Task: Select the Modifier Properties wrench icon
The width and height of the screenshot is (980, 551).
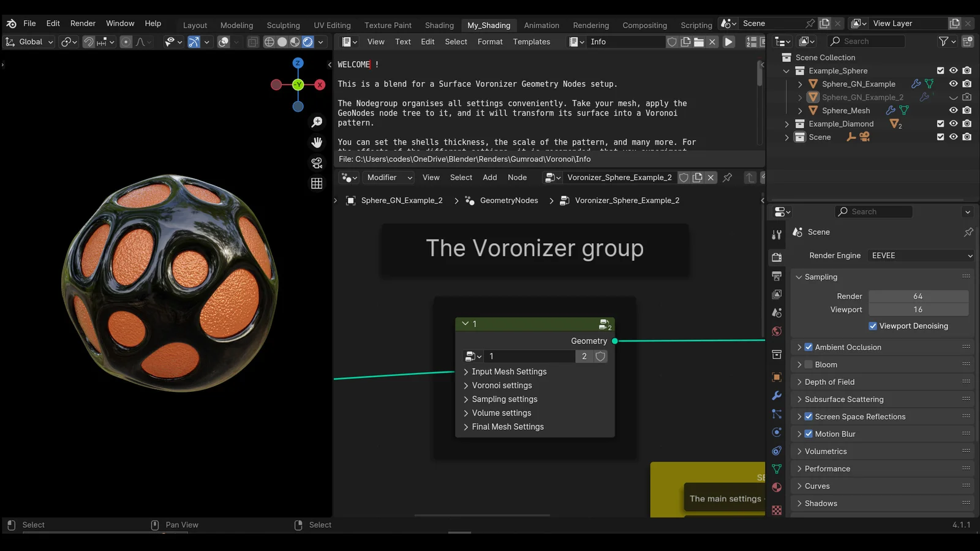Action: pos(777,397)
